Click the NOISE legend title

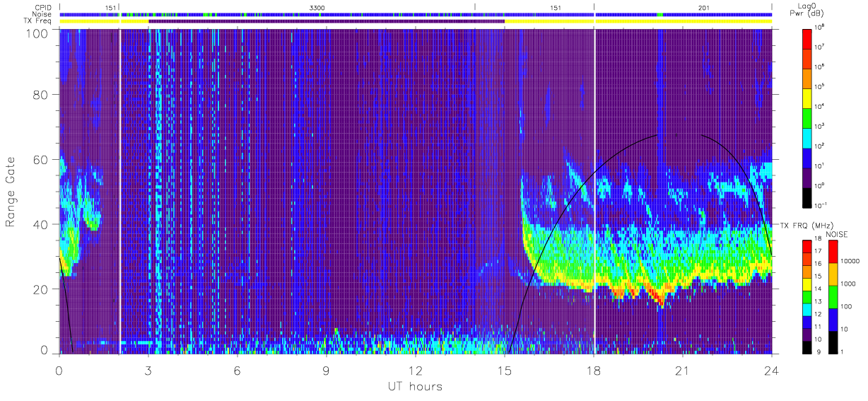click(x=838, y=233)
